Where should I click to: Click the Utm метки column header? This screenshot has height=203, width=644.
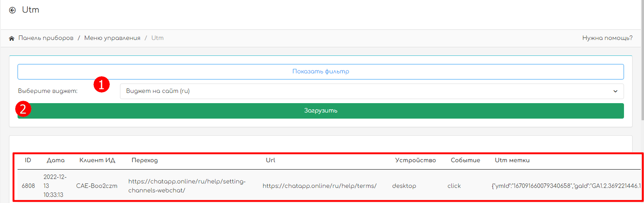click(512, 160)
